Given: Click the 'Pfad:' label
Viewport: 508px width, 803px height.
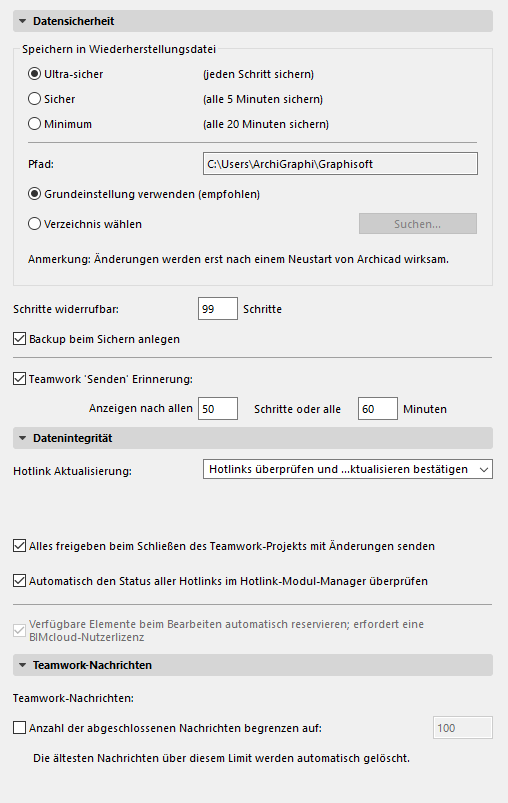Looking at the screenshot, I should 41,164.
